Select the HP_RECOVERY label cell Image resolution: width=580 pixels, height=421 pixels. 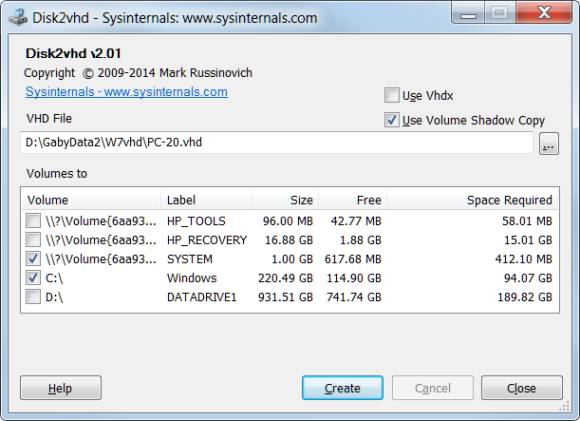[207, 240]
